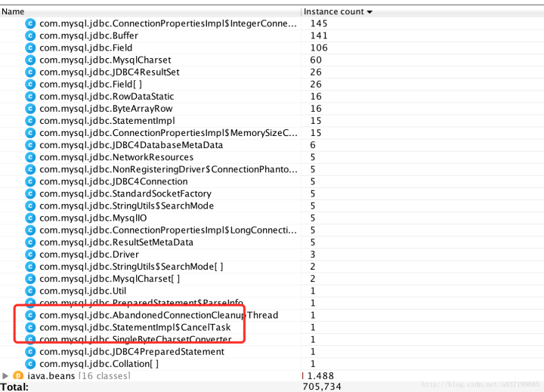Image resolution: width=544 pixels, height=392 pixels.
Task: Select the com.mysql.jdbc.NonRegisteringDriver$ConnectionPhanto... row
Action: [272, 169]
